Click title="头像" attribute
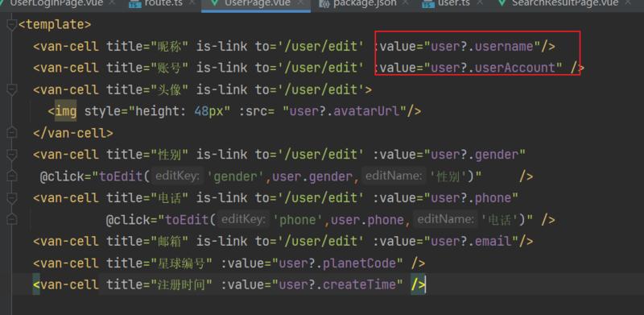The height and width of the screenshot is (315, 644). pos(147,89)
